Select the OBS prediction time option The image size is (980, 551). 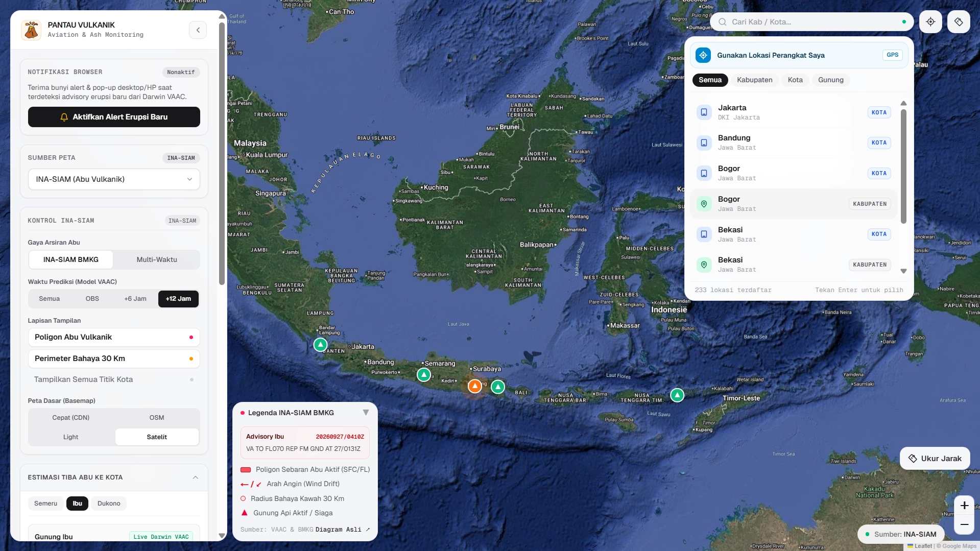tap(92, 299)
